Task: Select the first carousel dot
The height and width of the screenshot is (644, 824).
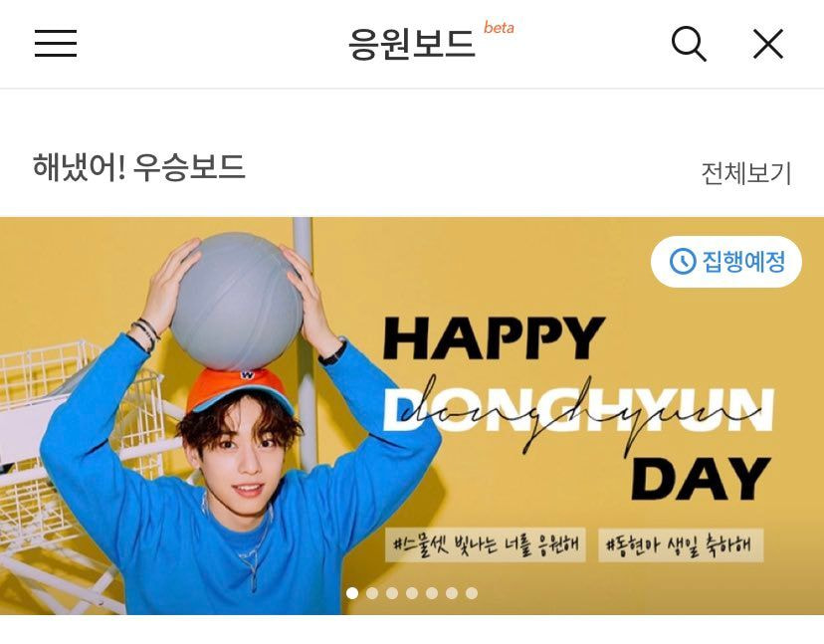Action: tap(352, 593)
